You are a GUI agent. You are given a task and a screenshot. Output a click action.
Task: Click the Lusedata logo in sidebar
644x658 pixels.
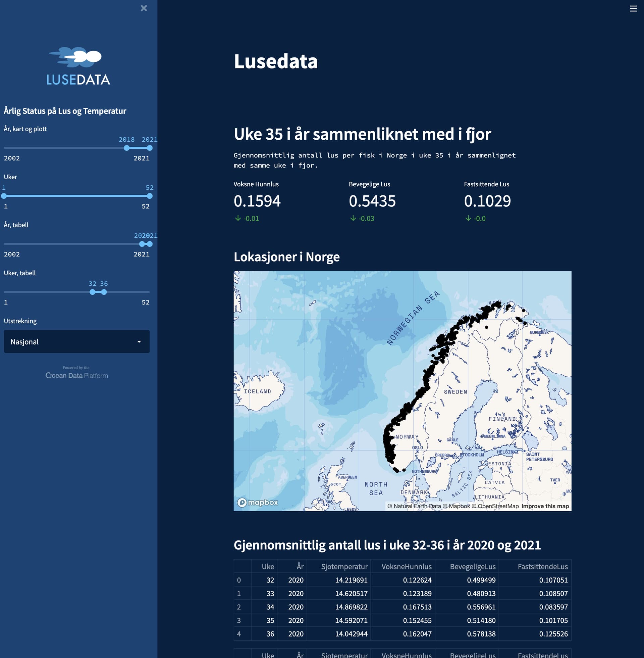[x=78, y=66]
